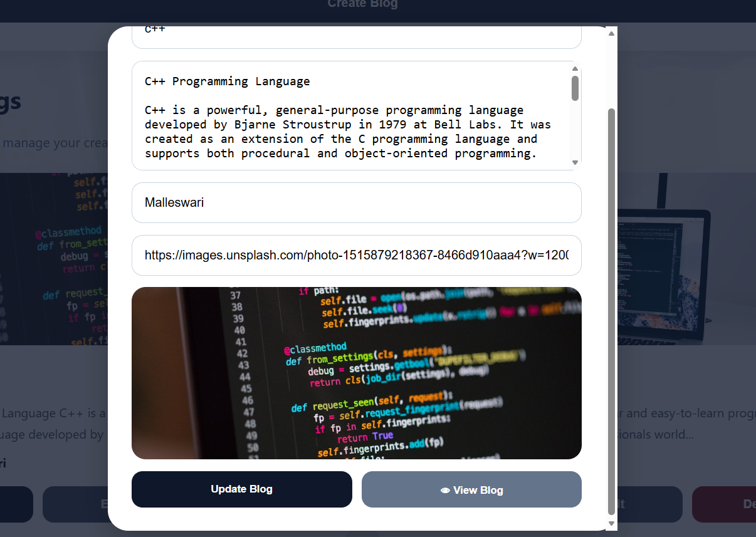The height and width of the screenshot is (537, 756).
Task: Click the code screenshot preview image
Action: pyautogui.click(x=357, y=373)
